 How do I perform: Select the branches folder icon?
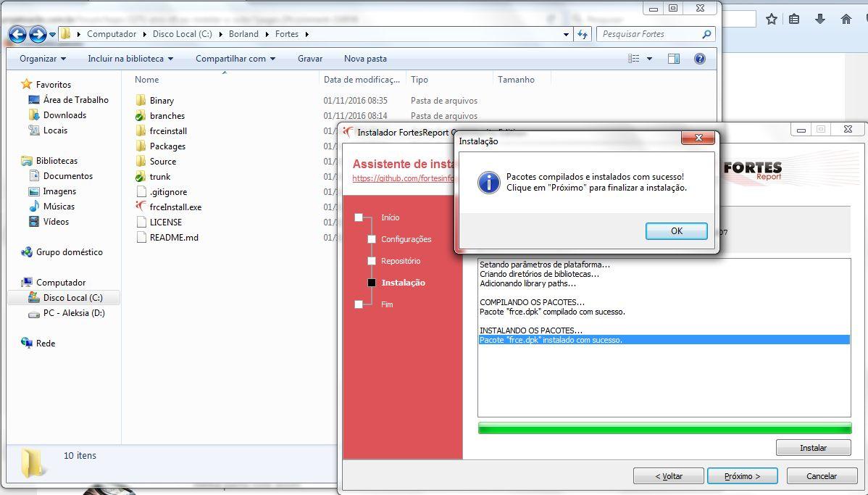[x=141, y=116]
